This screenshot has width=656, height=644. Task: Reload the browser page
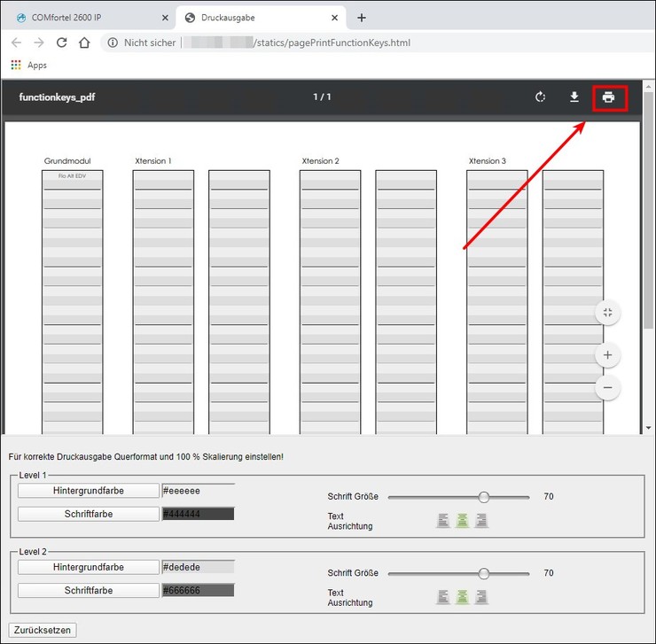[x=61, y=43]
